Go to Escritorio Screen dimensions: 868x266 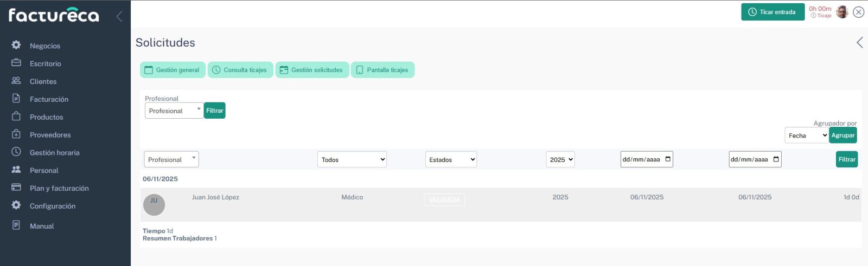[x=46, y=63]
